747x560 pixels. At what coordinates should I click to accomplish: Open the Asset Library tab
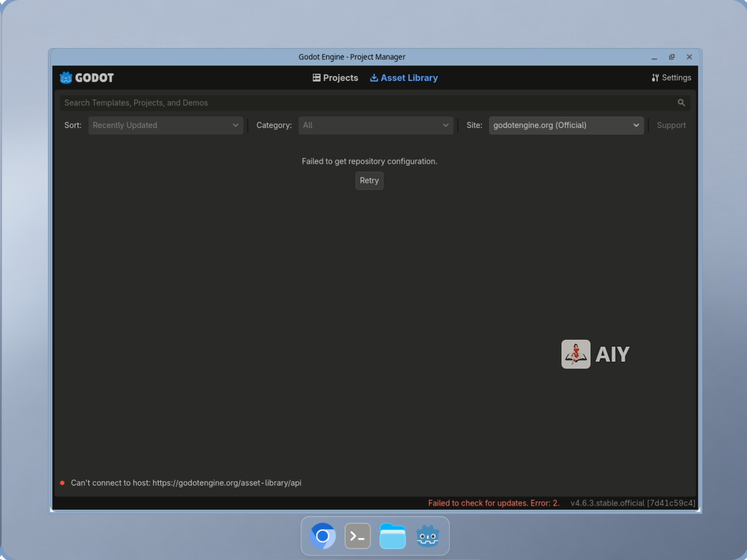pyautogui.click(x=404, y=78)
